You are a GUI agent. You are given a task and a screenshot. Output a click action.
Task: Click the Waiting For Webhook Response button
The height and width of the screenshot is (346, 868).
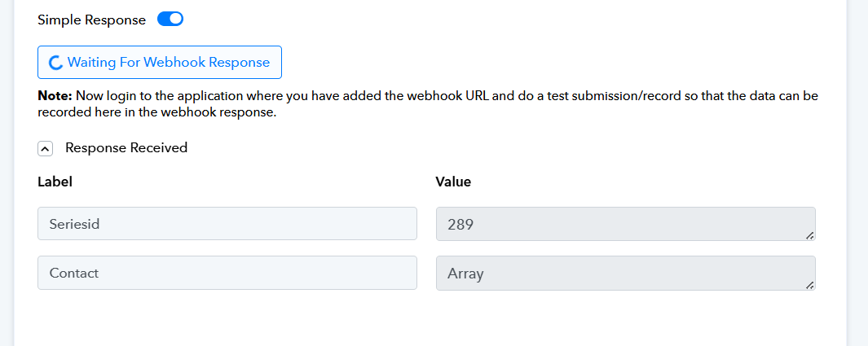point(160,63)
